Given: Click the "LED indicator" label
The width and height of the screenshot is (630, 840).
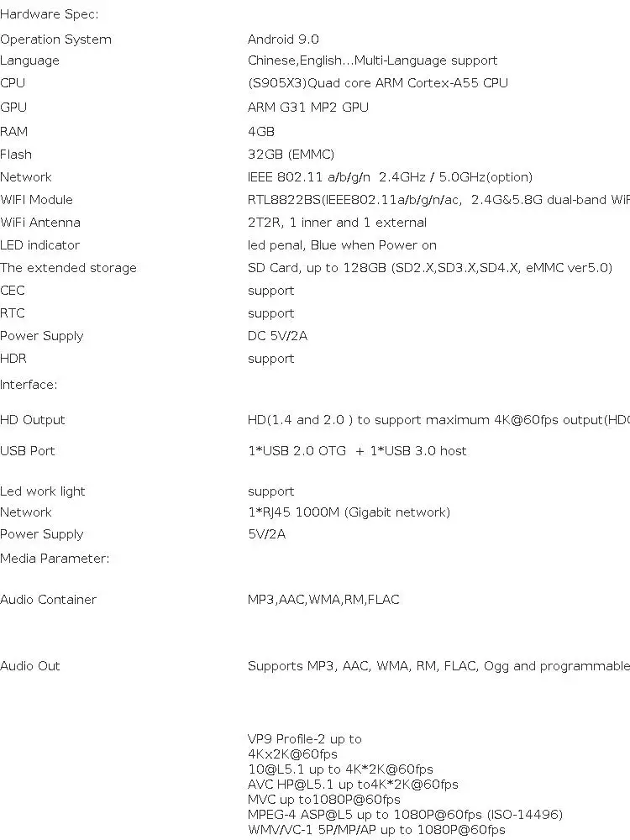Looking at the screenshot, I should pos(39,245).
